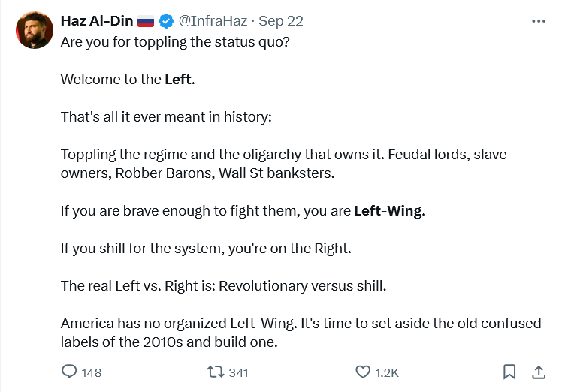
Task: Click the Russian flag emoji beside the name
Action: tap(145, 20)
